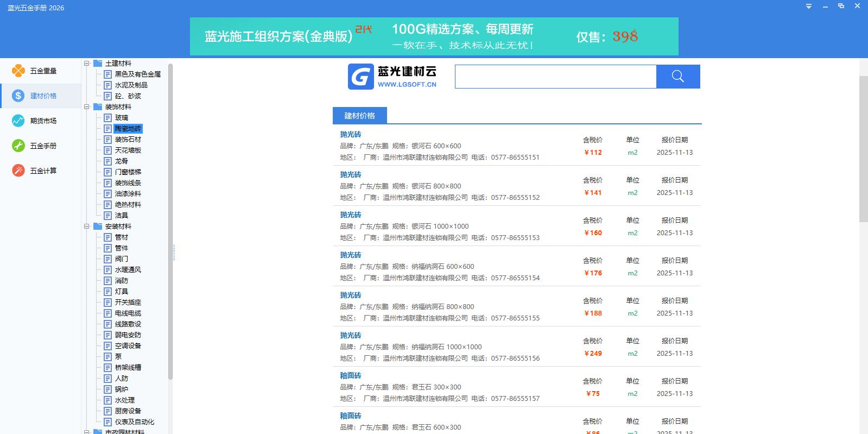Select 陶瓷地砖 in the tree
This screenshot has height=434, width=868.
click(x=128, y=129)
